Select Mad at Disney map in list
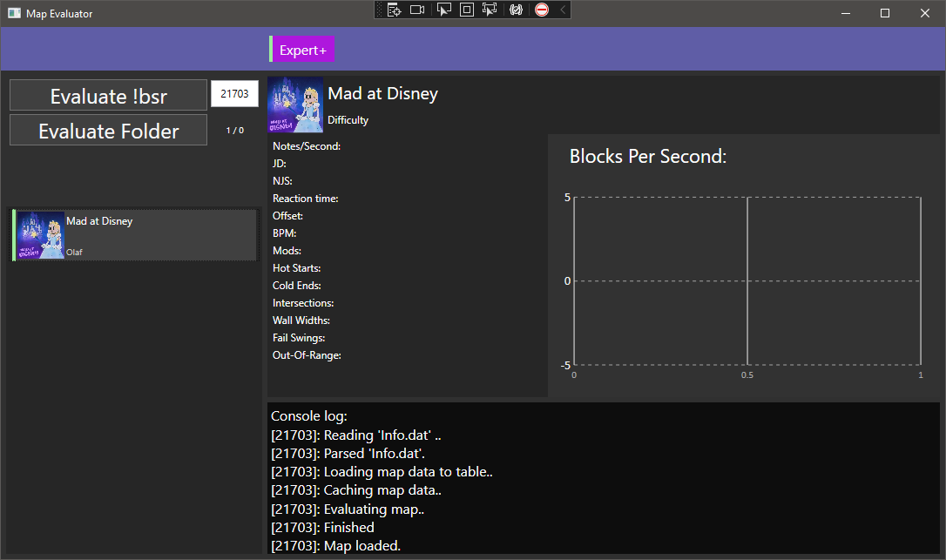Image resolution: width=946 pixels, height=560 pixels. 135,235
